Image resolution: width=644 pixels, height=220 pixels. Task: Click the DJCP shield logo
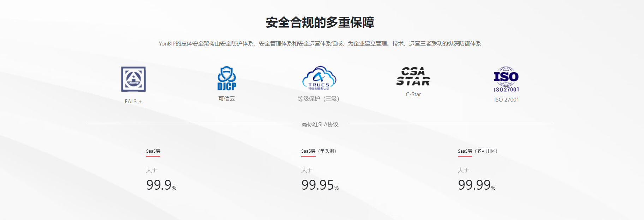pyautogui.click(x=227, y=78)
